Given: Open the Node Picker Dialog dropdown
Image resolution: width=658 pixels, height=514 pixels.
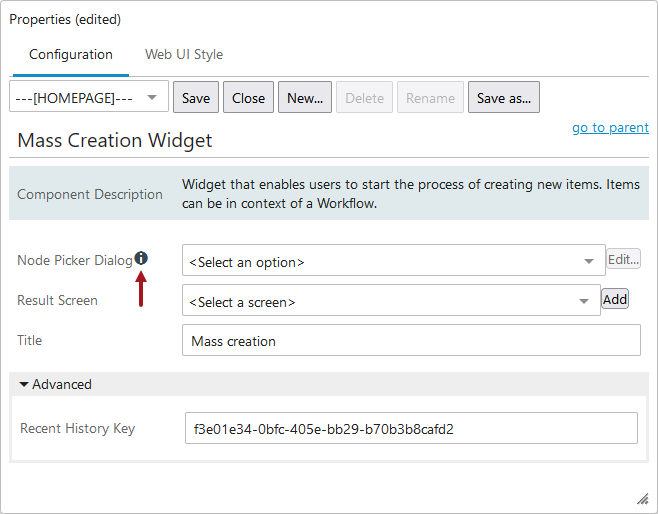Looking at the screenshot, I should [393, 262].
